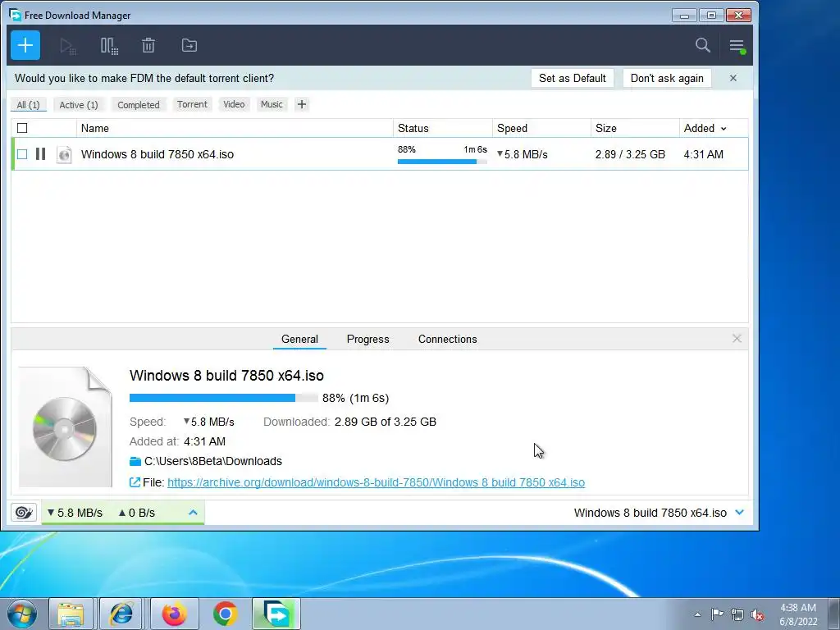
Task: Switch to Progress details tab
Action: (x=368, y=339)
